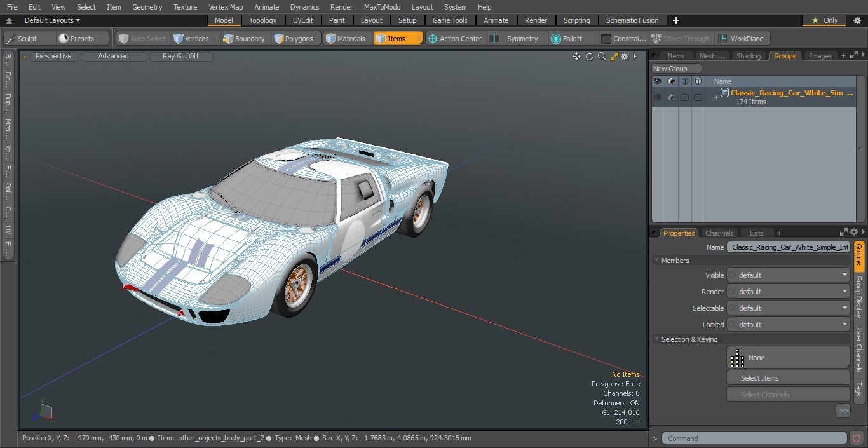Collapse the Members section

[x=657, y=261]
